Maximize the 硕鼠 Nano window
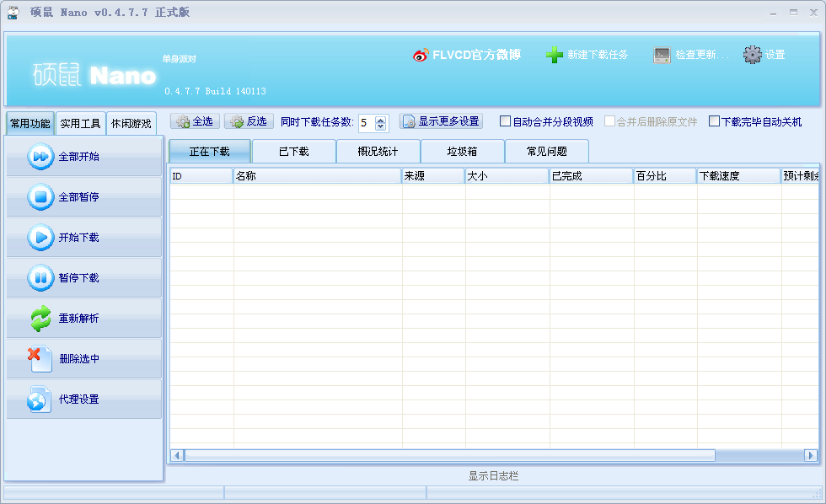Screen dimensions: 826x504 [x=793, y=13]
